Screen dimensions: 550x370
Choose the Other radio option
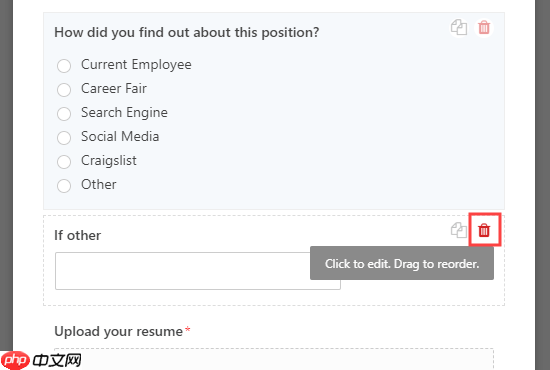[x=64, y=186]
